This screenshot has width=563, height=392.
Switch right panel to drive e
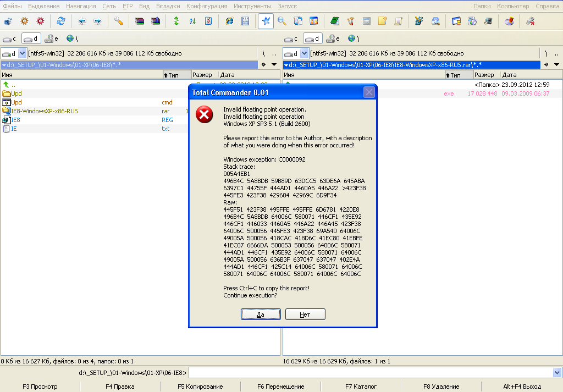point(333,38)
